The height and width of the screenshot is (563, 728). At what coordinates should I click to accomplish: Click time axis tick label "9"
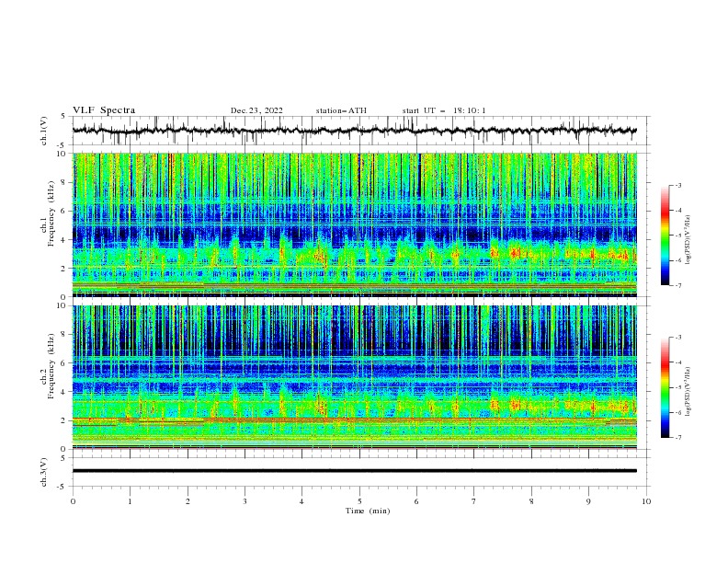click(588, 501)
